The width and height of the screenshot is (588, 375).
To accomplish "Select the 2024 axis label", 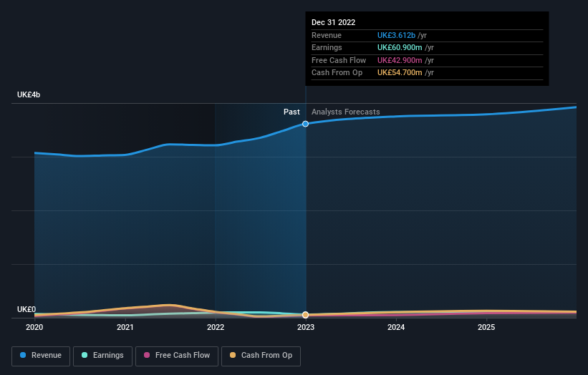I will click(396, 328).
